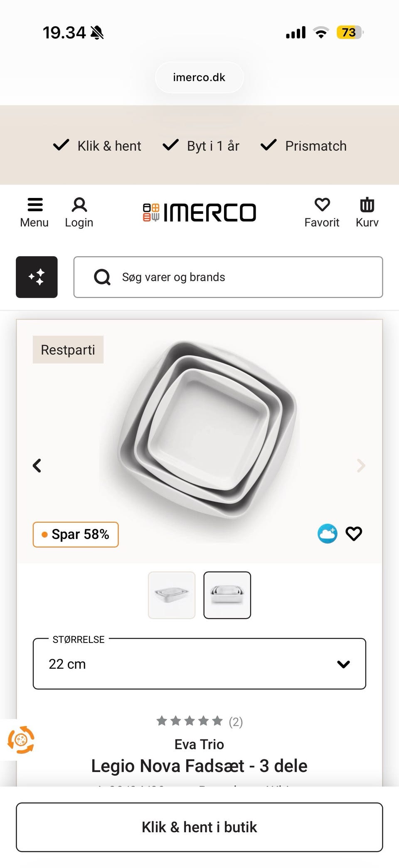Tap the Prismatch benefit label
399x868 pixels.
click(x=303, y=146)
